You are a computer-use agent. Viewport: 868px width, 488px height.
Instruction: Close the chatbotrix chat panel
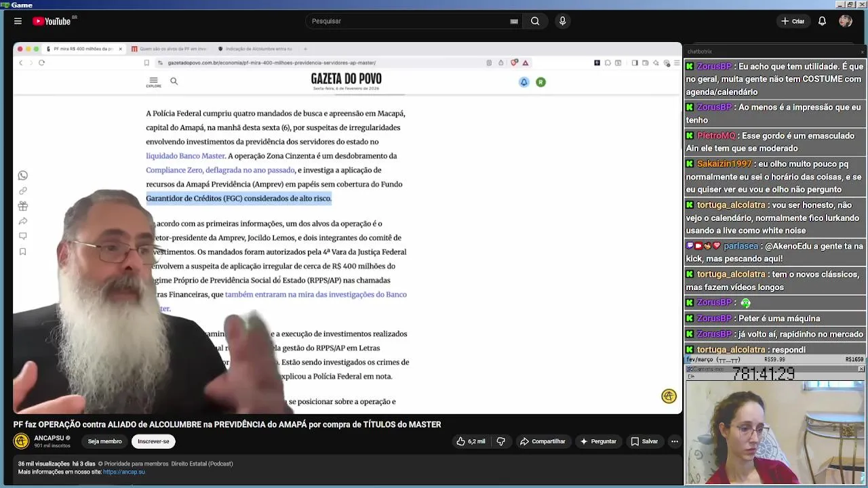[x=862, y=52]
